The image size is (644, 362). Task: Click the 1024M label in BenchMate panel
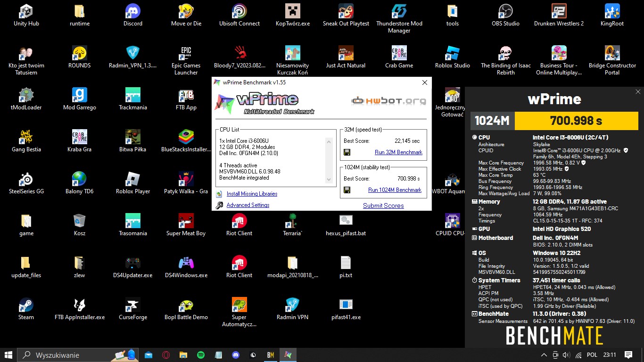pyautogui.click(x=492, y=121)
